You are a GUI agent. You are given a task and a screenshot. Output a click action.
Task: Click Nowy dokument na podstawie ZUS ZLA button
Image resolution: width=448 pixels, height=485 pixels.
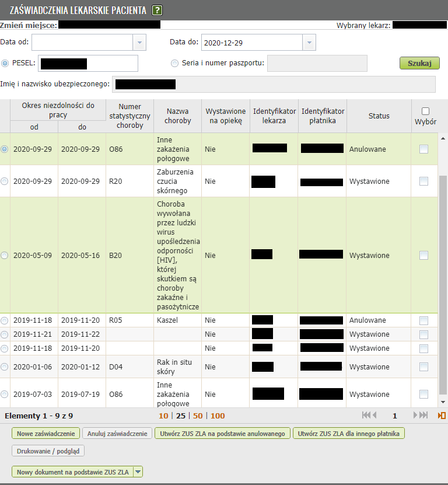tap(73, 472)
